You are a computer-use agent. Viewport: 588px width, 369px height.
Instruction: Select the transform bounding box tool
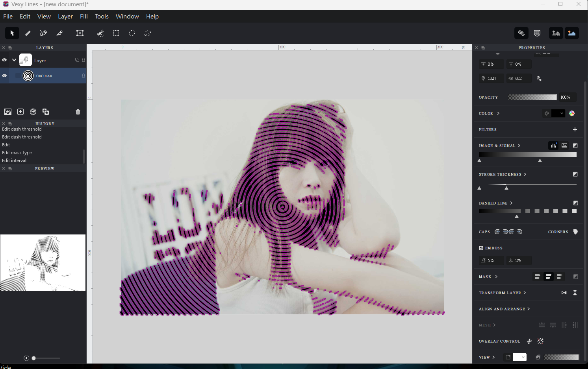80,33
